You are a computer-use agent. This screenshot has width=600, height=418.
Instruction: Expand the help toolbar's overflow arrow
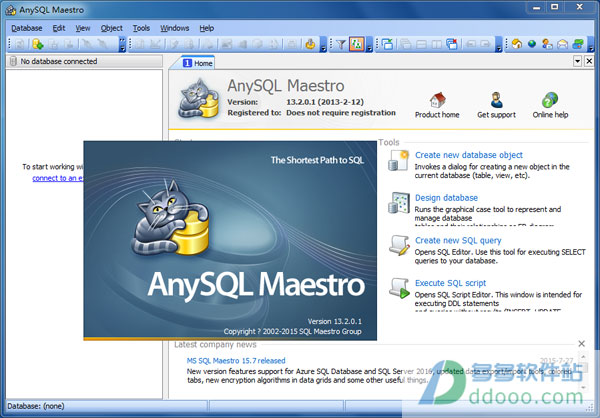[x=590, y=44]
